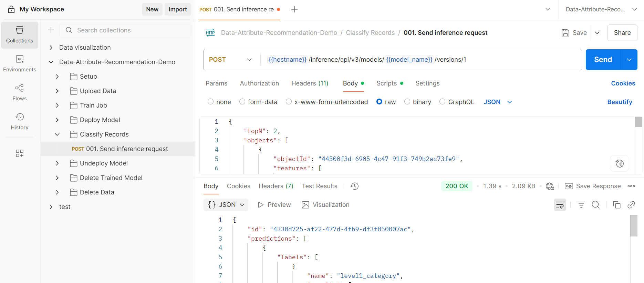Viewport: 644px width, 283px height.
Task: Click the workspace lock icon
Action: click(11, 9)
